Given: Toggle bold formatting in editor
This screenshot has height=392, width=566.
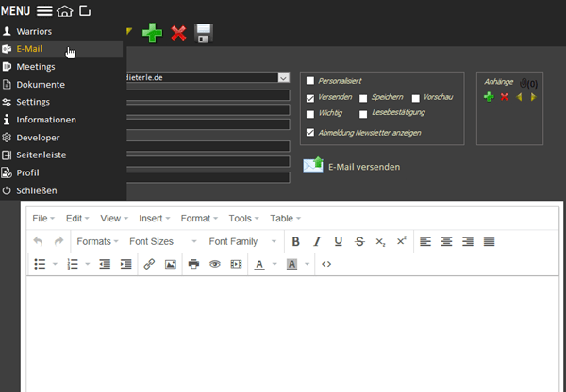Looking at the screenshot, I should [x=296, y=241].
